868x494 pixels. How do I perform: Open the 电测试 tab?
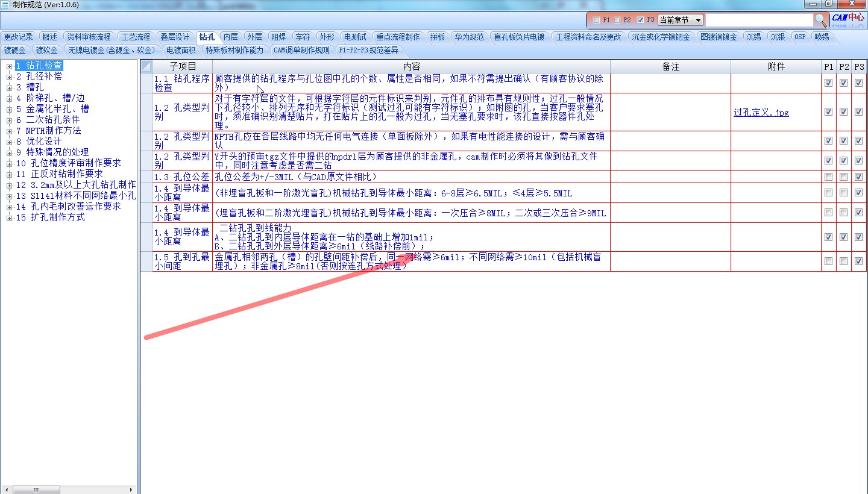(x=355, y=37)
